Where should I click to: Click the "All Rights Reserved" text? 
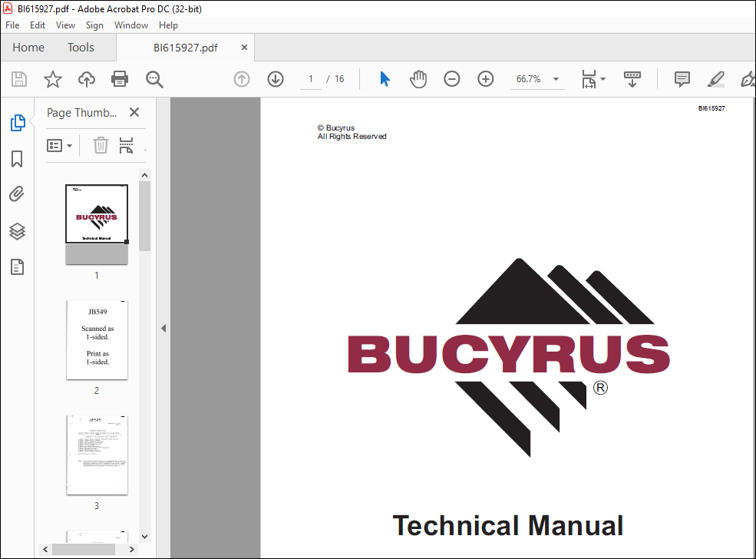(x=352, y=137)
